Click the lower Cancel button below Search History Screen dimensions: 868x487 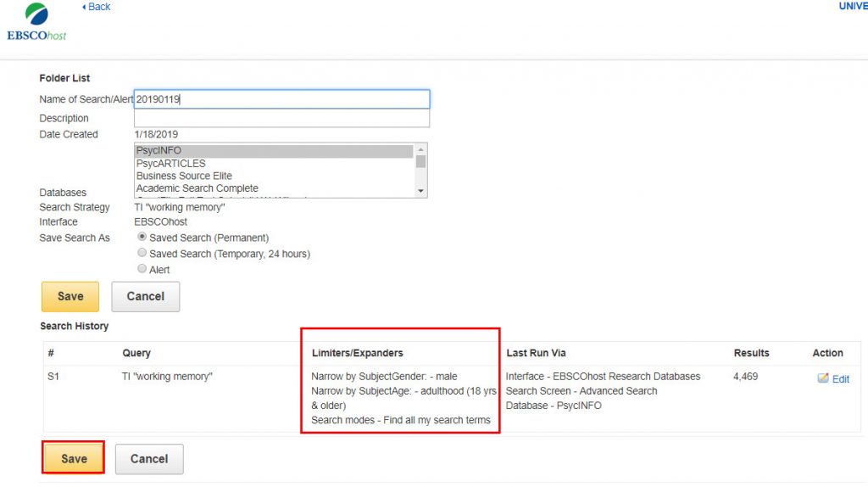[x=149, y=459]
